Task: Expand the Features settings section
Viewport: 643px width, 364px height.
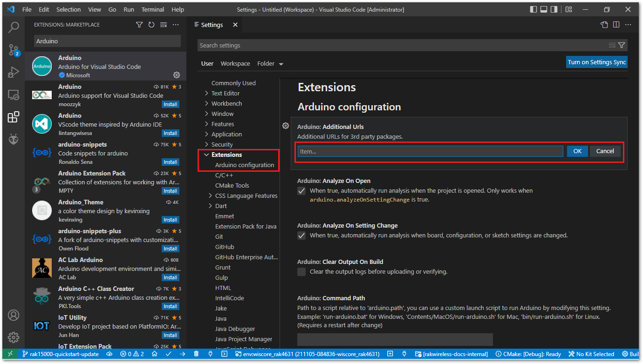Action: 206,124
